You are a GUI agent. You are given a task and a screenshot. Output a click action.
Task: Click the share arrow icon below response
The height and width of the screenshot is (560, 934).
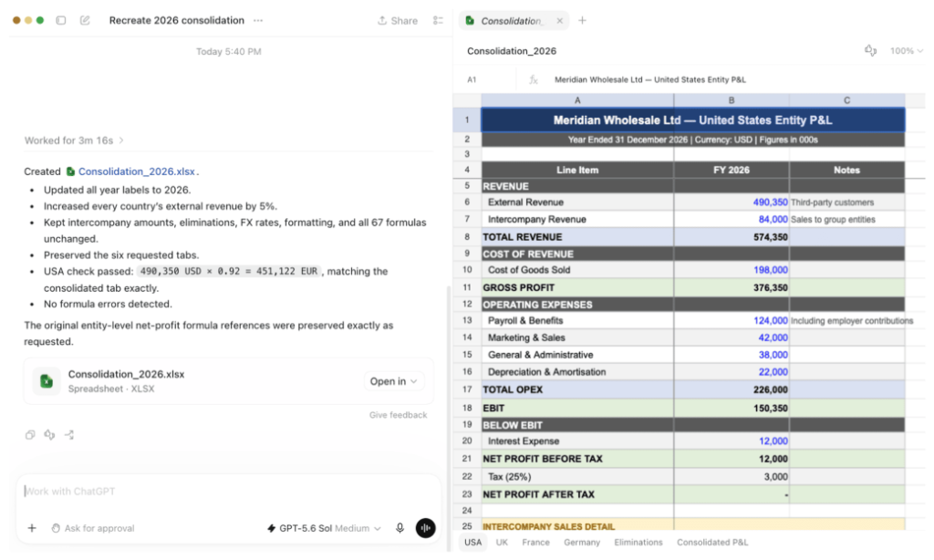69,435
